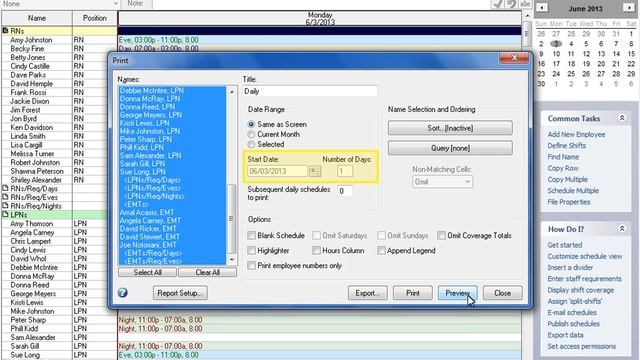This screenshot has width=640, height=360.
Task: Click the Copy Multiple link
Action: [x=568, y=180]
